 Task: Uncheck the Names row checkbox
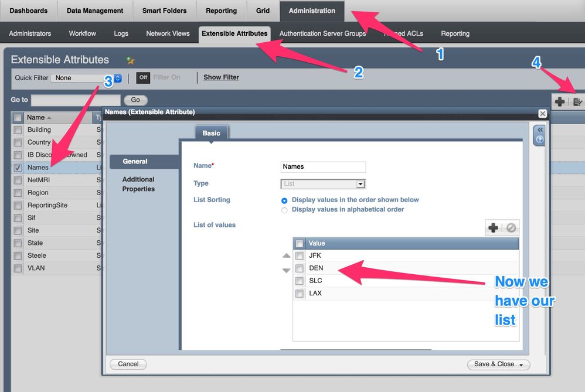click(18, 168)
